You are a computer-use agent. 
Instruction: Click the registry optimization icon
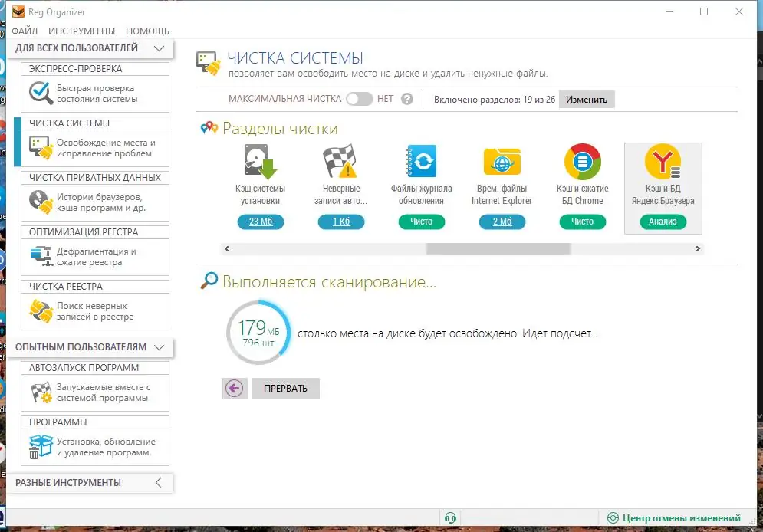pyautogui.click(x=41, y=256)
